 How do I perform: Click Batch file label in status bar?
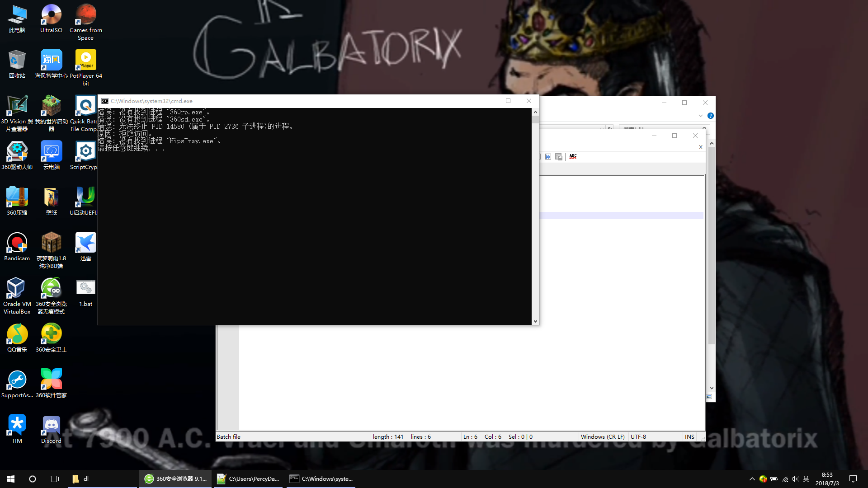pyautogui.click(x=229, y=436)
